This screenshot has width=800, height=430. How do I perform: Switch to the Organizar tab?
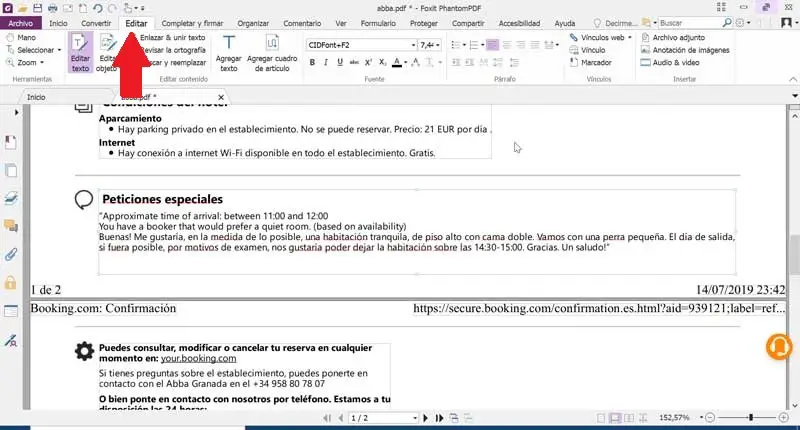tap(253, 23)
